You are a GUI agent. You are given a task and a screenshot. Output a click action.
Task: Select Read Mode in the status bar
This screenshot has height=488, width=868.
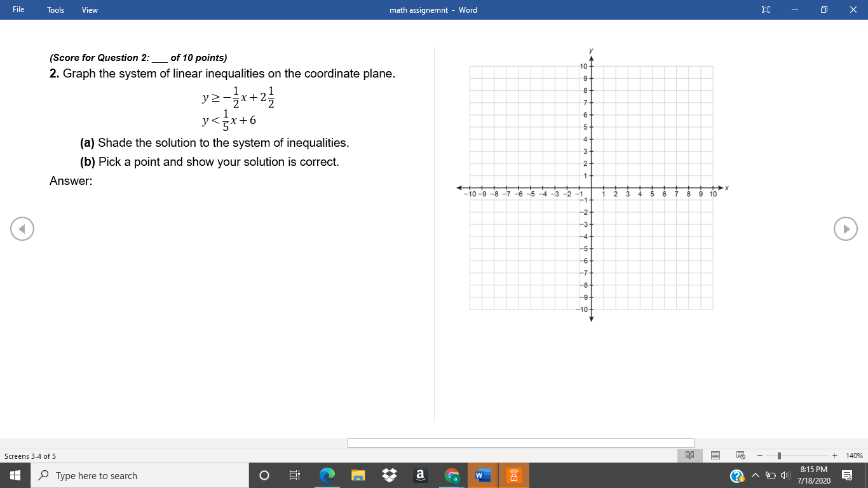[x=690, y=456]
